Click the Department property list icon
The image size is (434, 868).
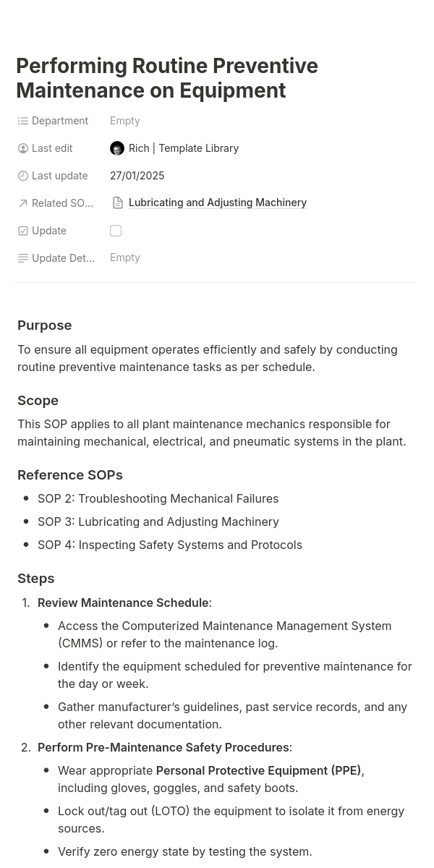(23, 121)
